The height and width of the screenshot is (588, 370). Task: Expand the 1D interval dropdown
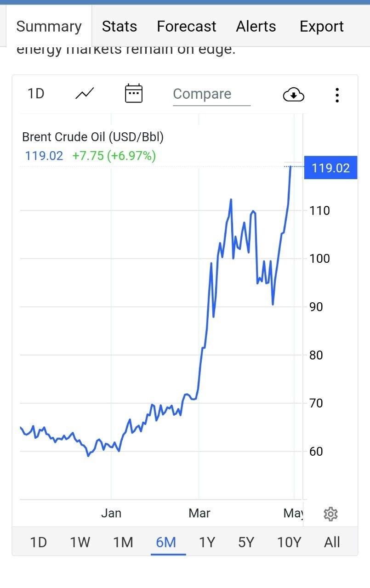pos(36,94)
